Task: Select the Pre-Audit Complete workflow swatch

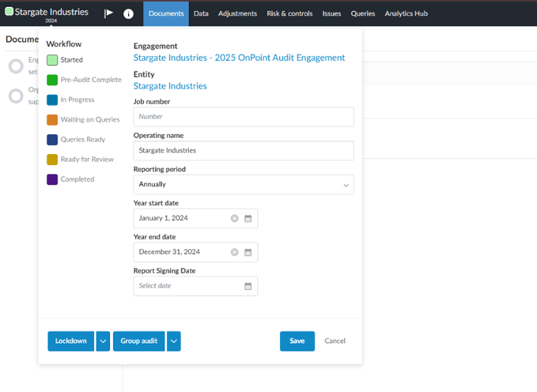Action: point(52,80)
